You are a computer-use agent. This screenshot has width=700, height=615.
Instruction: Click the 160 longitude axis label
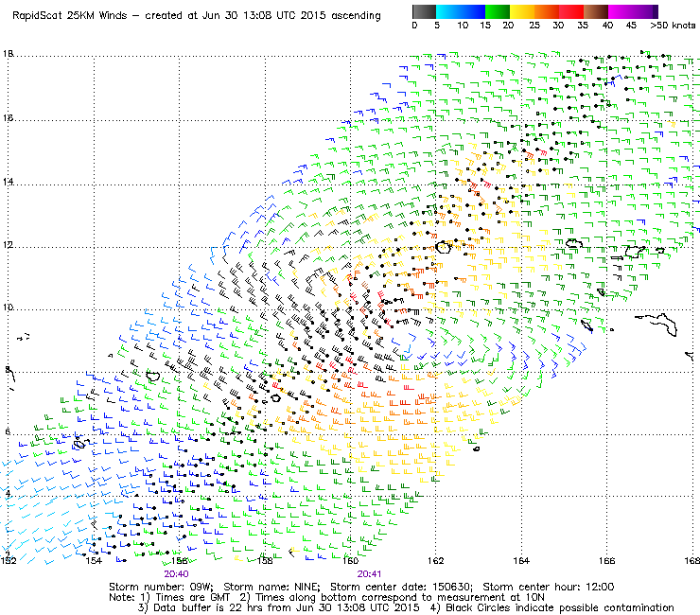(350, 560)
